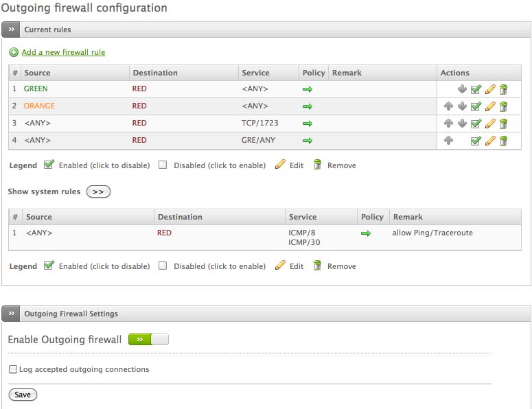
Task: Move rule 4 GRE/ANY up
Action: pyautogui.click(x=448, y=141)
